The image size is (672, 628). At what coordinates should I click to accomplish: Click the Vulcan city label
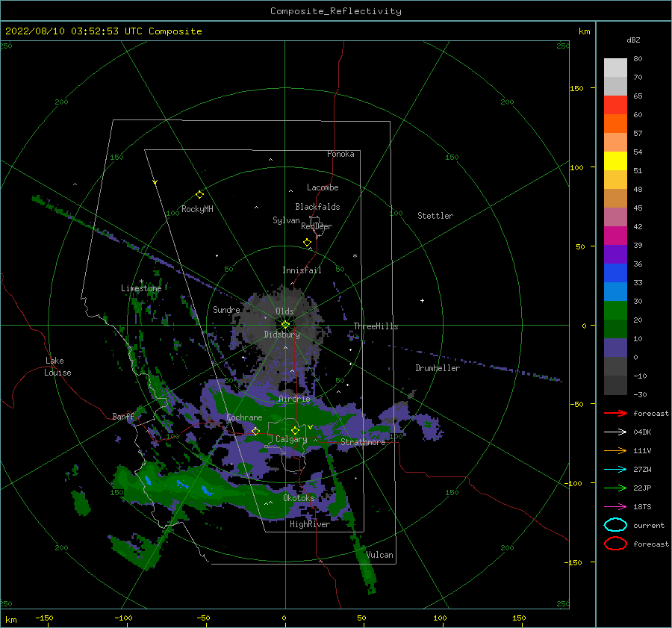click(379, 555)
